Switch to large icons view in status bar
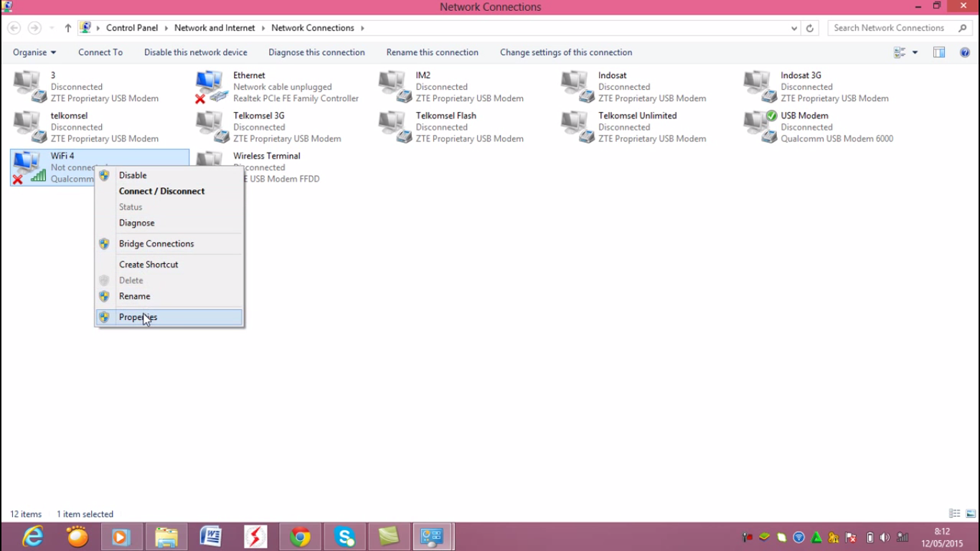Screen dimensions: 980x551 (x=971, y=514)
